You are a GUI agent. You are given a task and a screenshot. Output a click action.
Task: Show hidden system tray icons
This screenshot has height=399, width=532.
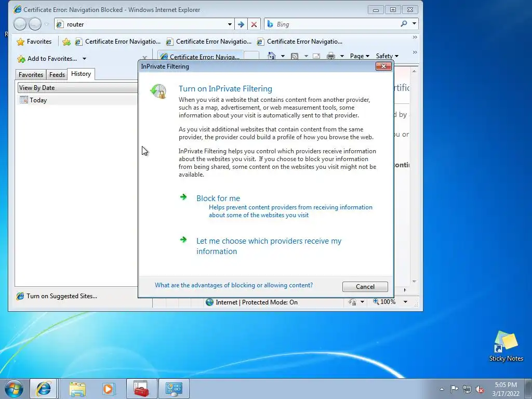pyautogui.click(x=442, y=389)
